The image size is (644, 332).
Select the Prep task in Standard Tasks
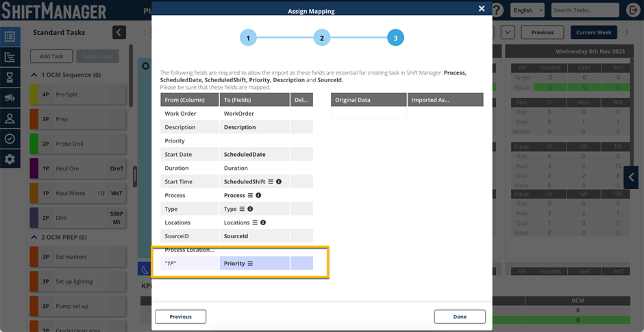click(78, 119)
